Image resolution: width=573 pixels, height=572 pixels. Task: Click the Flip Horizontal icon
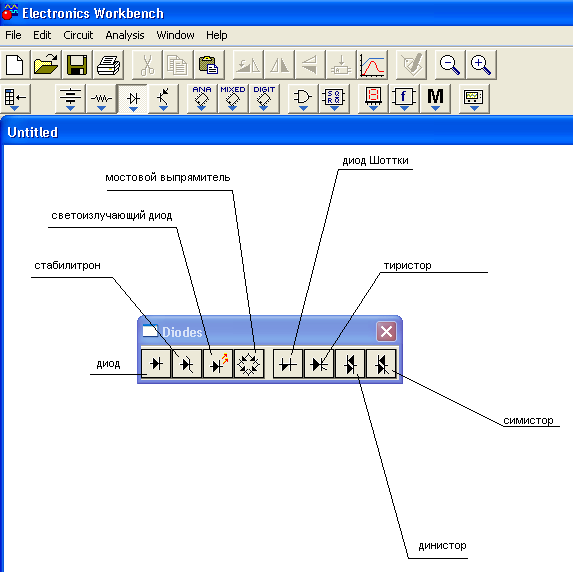[279, 65]
